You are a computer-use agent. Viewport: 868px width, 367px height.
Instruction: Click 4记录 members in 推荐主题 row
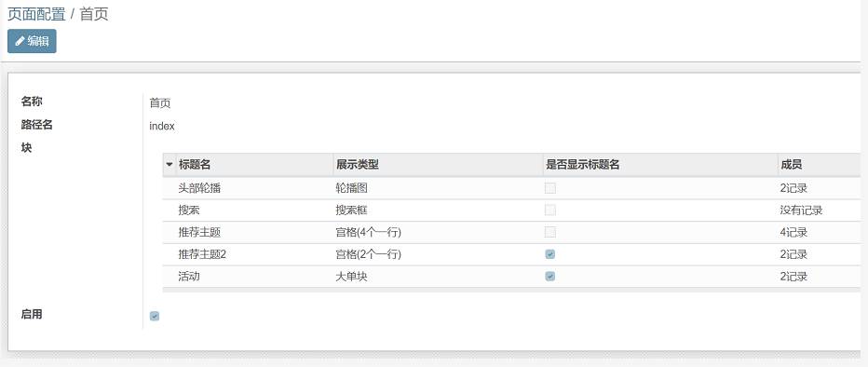tap(793, 233)
